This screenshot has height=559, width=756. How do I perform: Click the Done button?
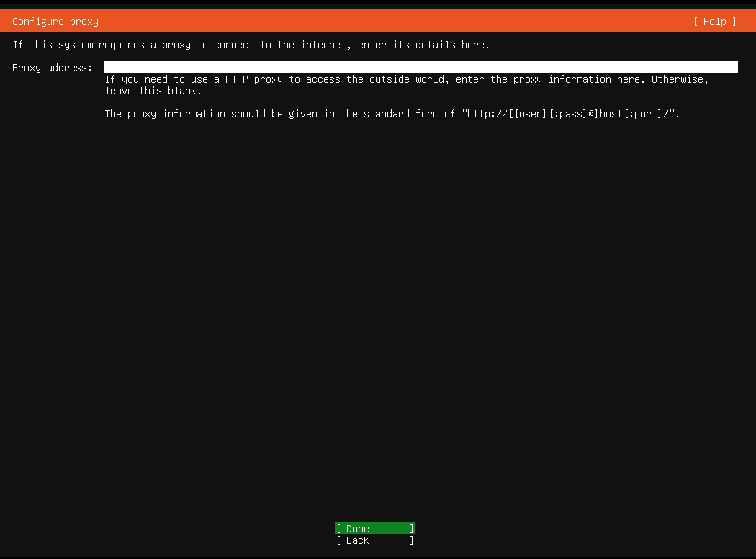(374, 528)
